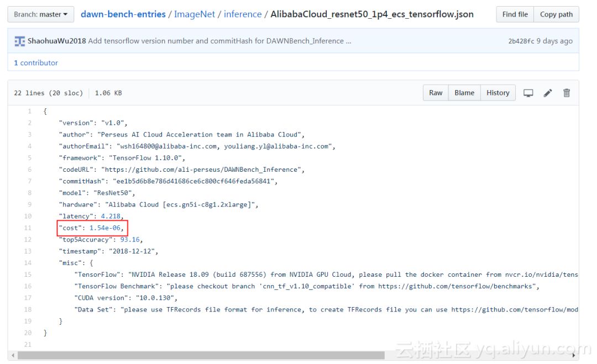
Task: Click the "Data Set" TFRecords line
Action: click(x=326, y=310)
